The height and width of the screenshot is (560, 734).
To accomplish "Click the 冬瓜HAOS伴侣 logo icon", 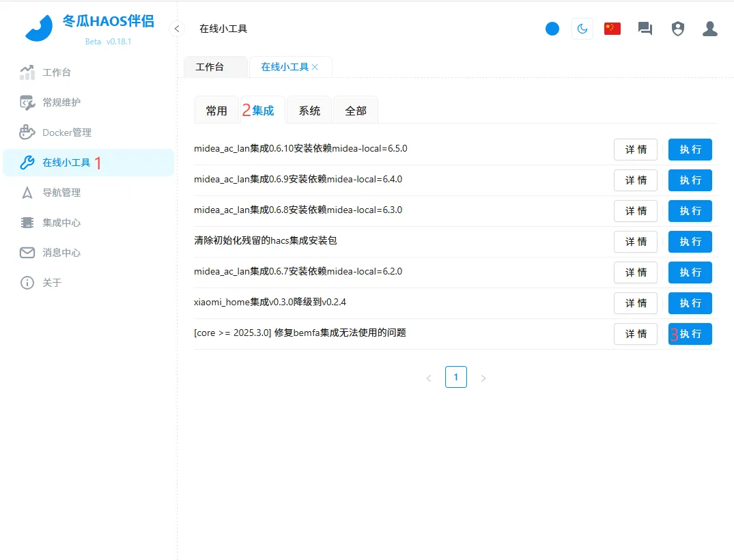I will 40,27.
